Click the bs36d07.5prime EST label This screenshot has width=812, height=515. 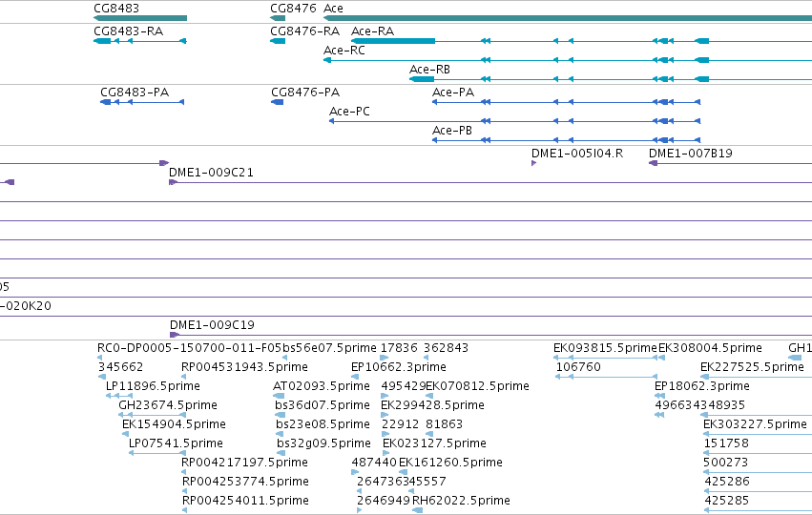[x=323, y=405]
